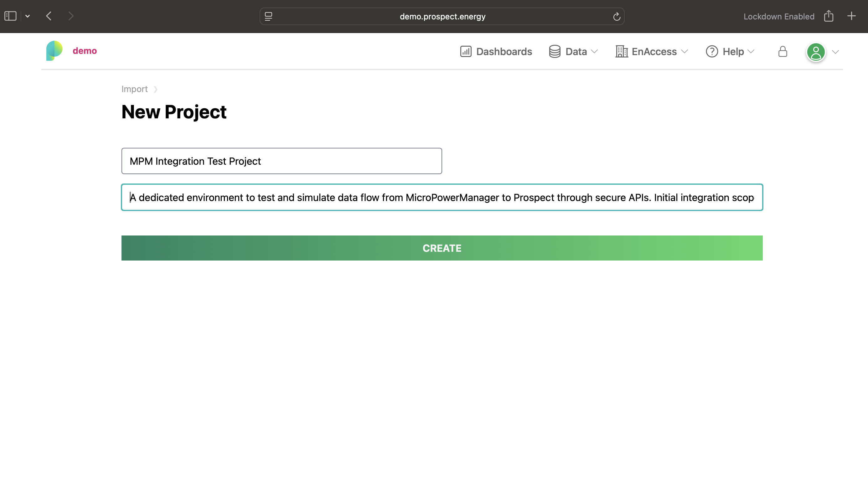Click the MPM Integration Test Project name field
The height and width of the screenshot is (486, 868).
(282, 161)
